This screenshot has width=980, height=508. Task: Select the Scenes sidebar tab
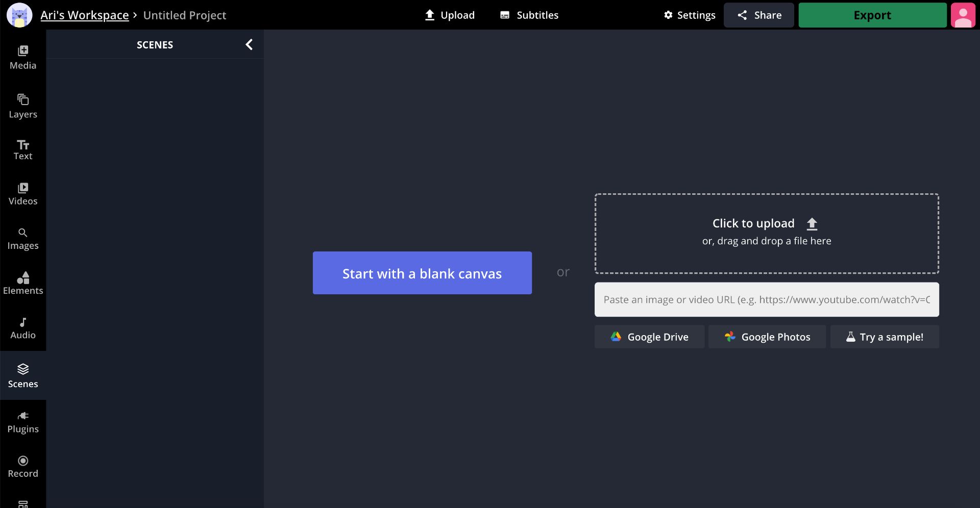(x=23, y=376)
